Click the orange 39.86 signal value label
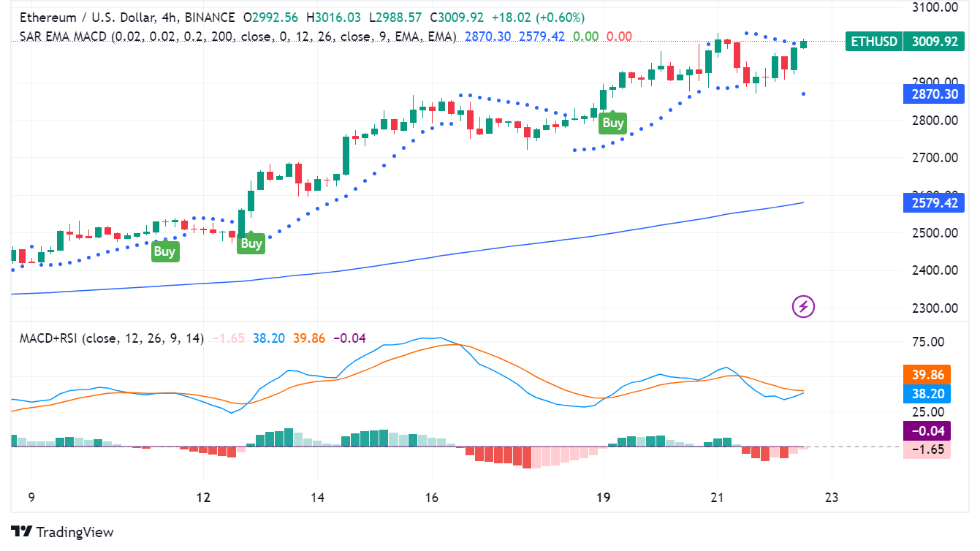This screenshot has height=551, width=980. 927,374
